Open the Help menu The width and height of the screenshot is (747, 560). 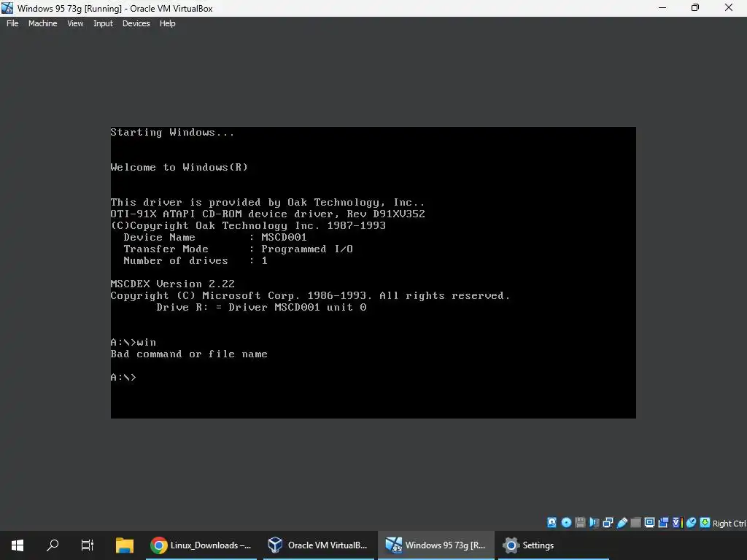pyautogui.click(x=167, y=23)
